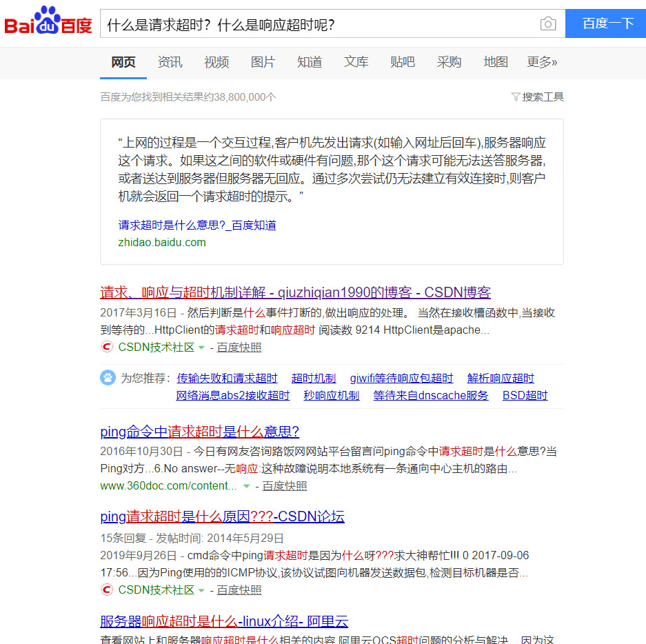This screenshot has height=644, width=646.
Task: Open ping请求超时是什么原因???-CSDN论坛 result
Action: [x=223, y=516]
